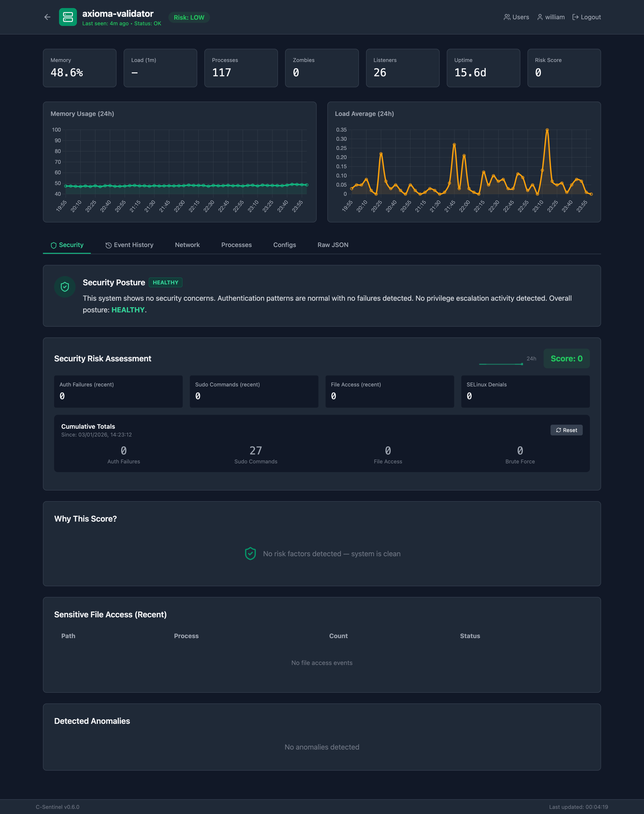644x814 pixels.
Task: View the Raw JSON tab
Action: click(x=333, y=245)
